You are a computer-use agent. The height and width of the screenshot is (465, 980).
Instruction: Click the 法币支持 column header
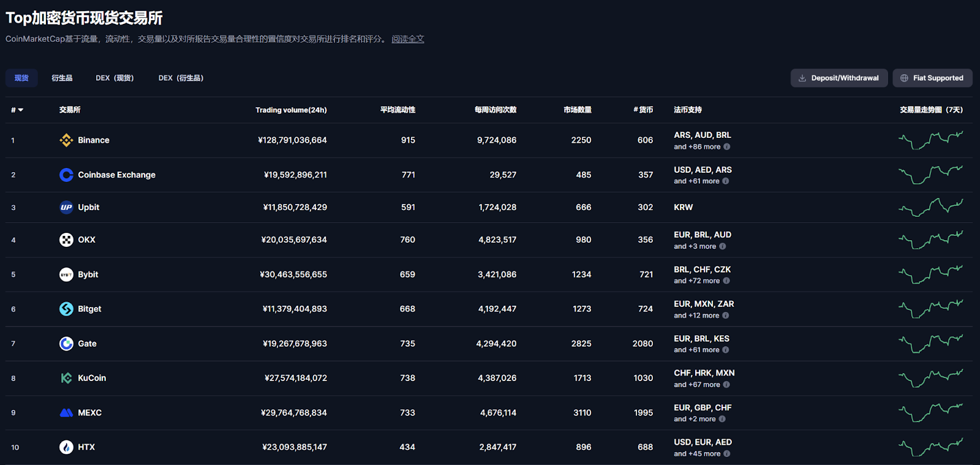[x=688, y=110]
